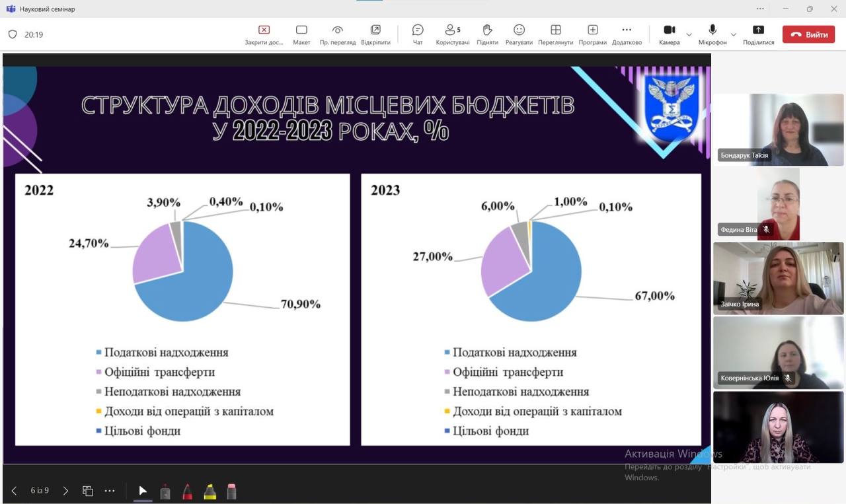Expand camera options dropdown arrow
Image resolution: width=846 pixels, height=504 pixels.
pos(689,34)
